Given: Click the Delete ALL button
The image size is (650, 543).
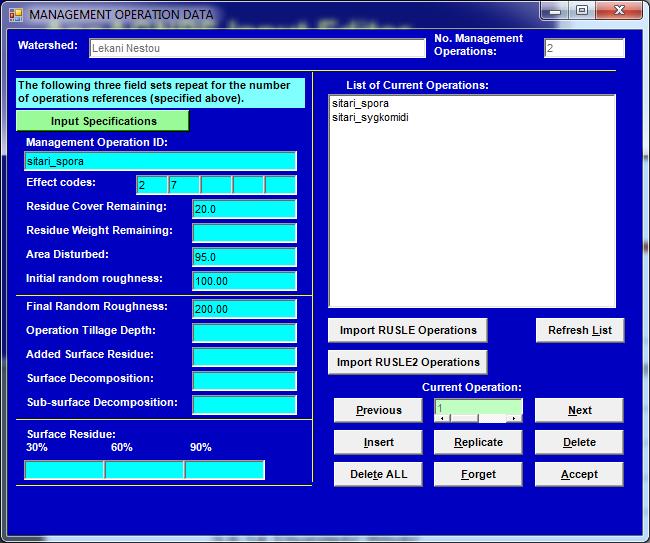Looking at the screenshot, I should (x=378, y=474).
